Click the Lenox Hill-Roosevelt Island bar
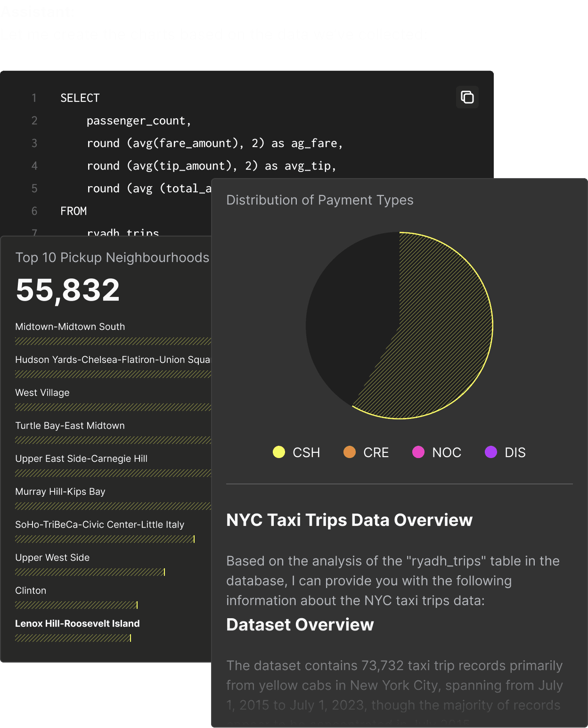Viewport: 588px width, 728px height. click(73, 638)
